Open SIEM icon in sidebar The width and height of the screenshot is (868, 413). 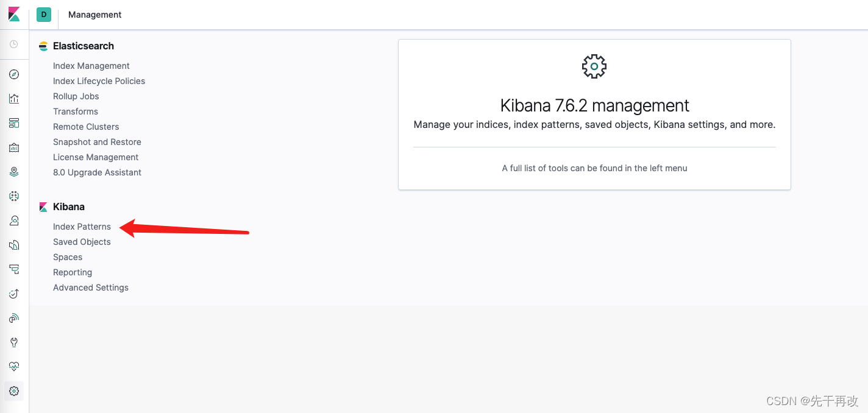[x=14, y=318]
